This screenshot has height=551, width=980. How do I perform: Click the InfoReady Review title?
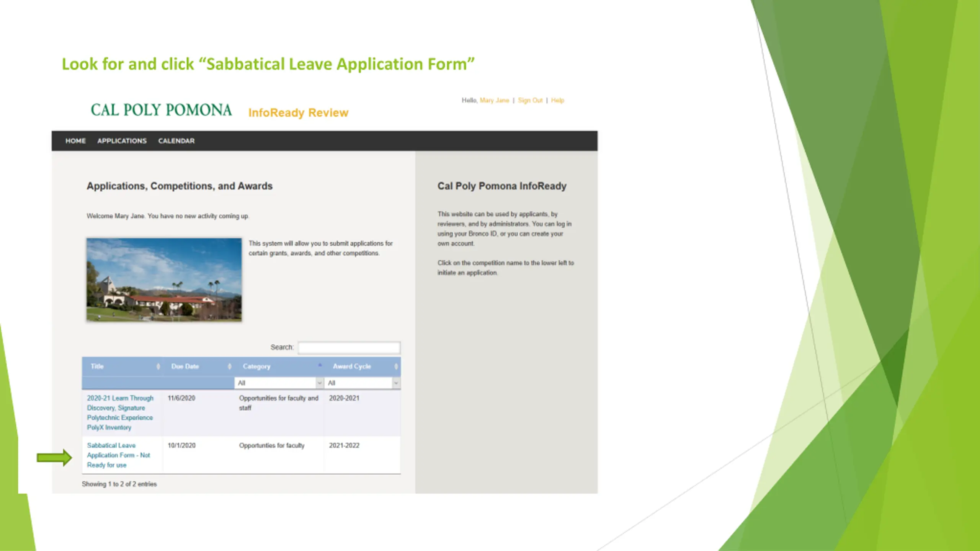[x=298, y=112]
